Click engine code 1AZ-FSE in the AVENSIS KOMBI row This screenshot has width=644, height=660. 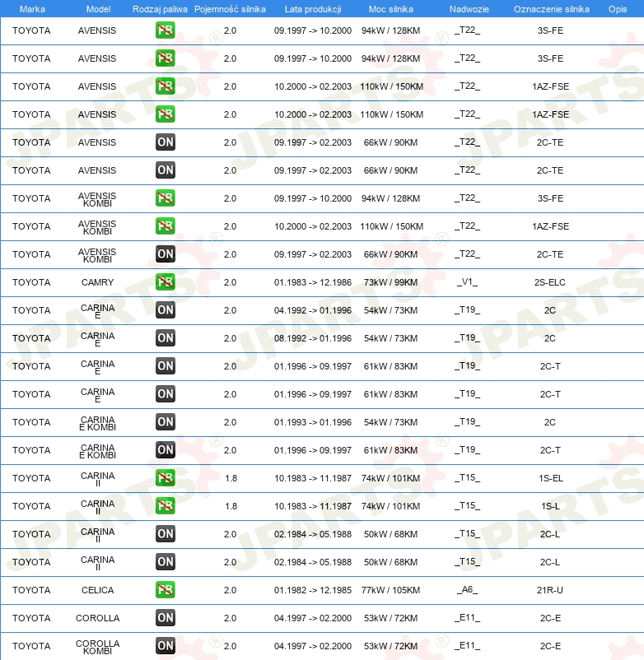point(550,226)
